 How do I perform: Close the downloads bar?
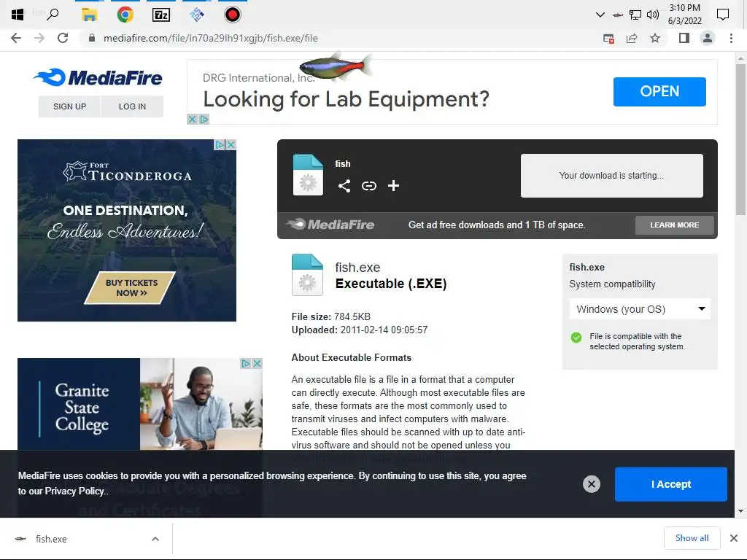pyautogui.click(x=734, y=538)
